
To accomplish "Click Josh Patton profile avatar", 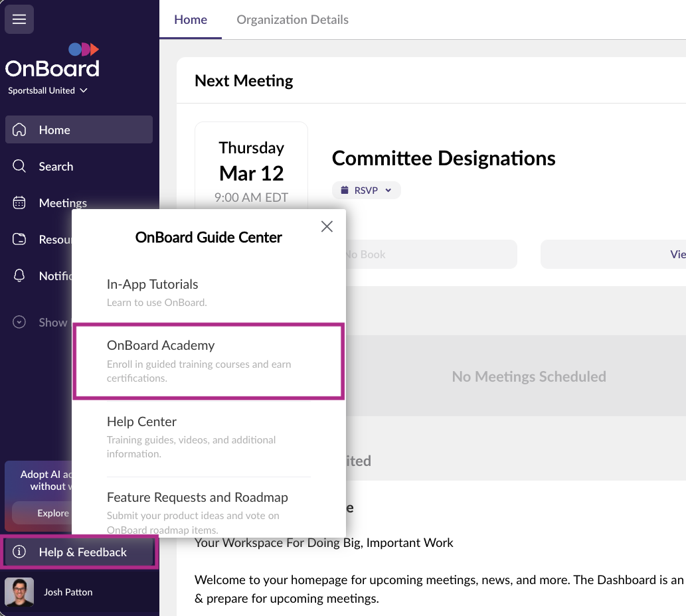I will coord(19,592).
